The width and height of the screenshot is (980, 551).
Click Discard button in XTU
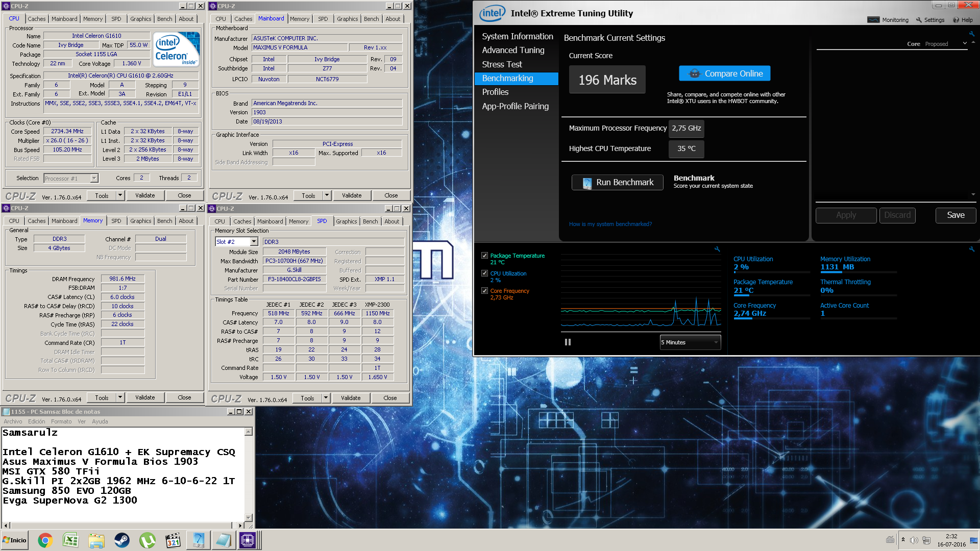897,215
